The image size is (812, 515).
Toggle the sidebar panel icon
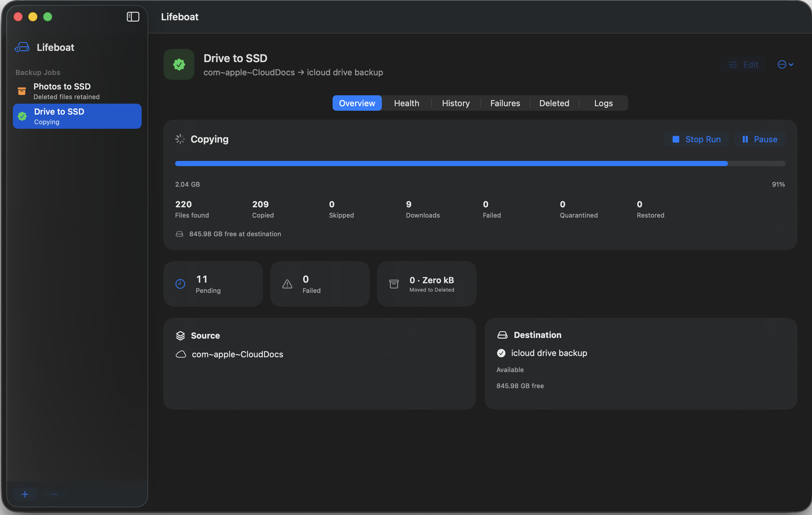tap(133, 16)
